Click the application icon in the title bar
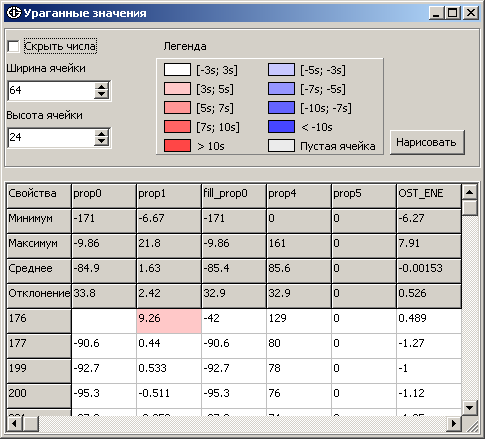485x439 pixels. [14, 13]
